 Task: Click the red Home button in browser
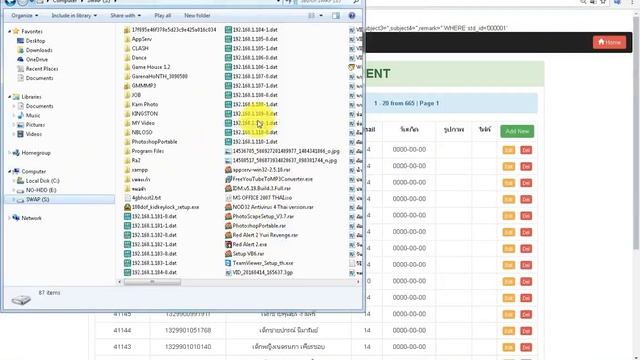point(609,42)
